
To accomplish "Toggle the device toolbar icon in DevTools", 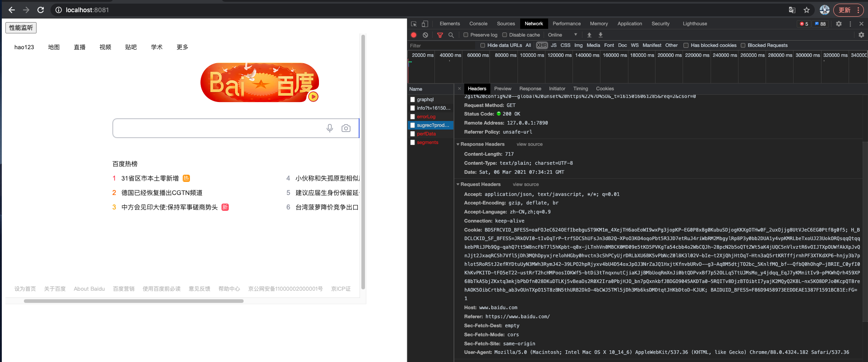I will (x=425, y=24).
